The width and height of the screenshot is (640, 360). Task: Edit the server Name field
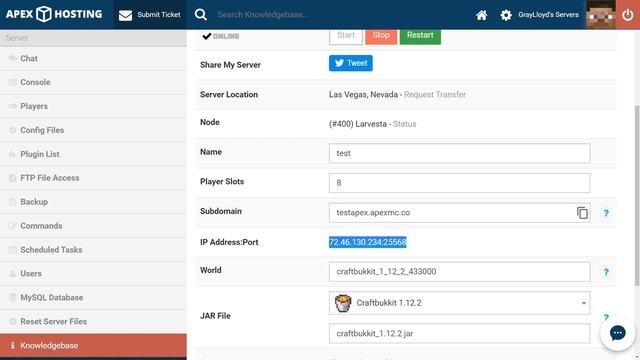tap(459, 153)
